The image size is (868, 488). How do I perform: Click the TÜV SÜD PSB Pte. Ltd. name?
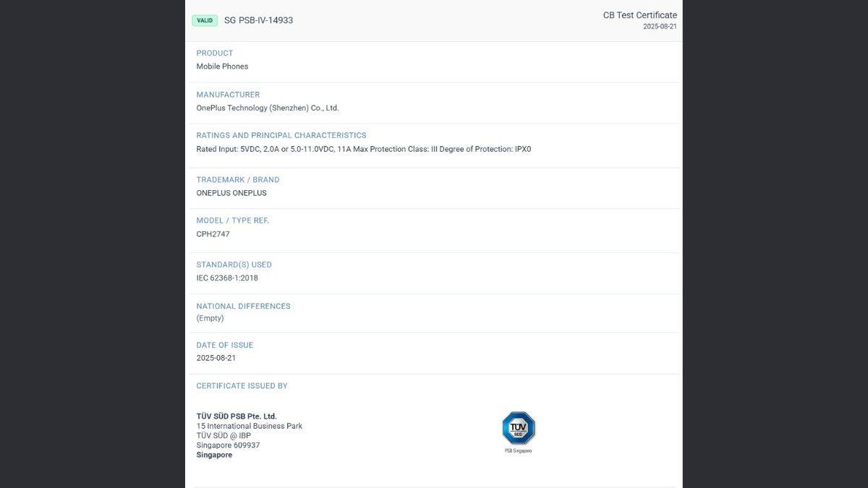click(x=237, y=416)
